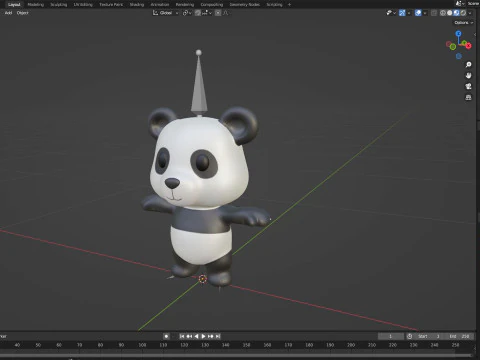Open the Rendering workspace tab
Image resolution: width=480 pixels, height=360 pixels.
pyautogui.click(x=185, y=4)
